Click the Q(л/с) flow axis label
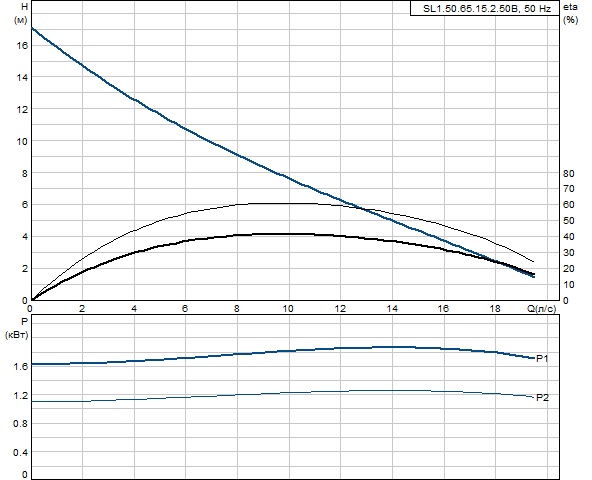The height and width of the screenshot is (480, 592). tap(541, 309)
